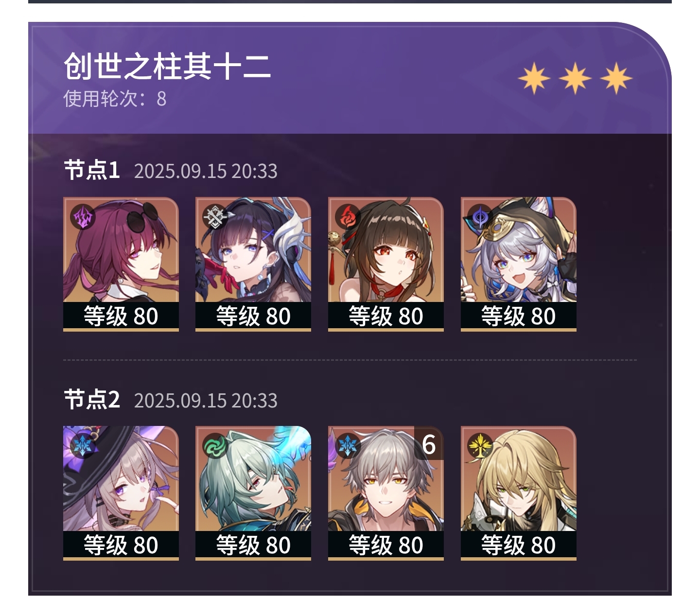Click the 节点2 section heading

[x=92, y=400]
